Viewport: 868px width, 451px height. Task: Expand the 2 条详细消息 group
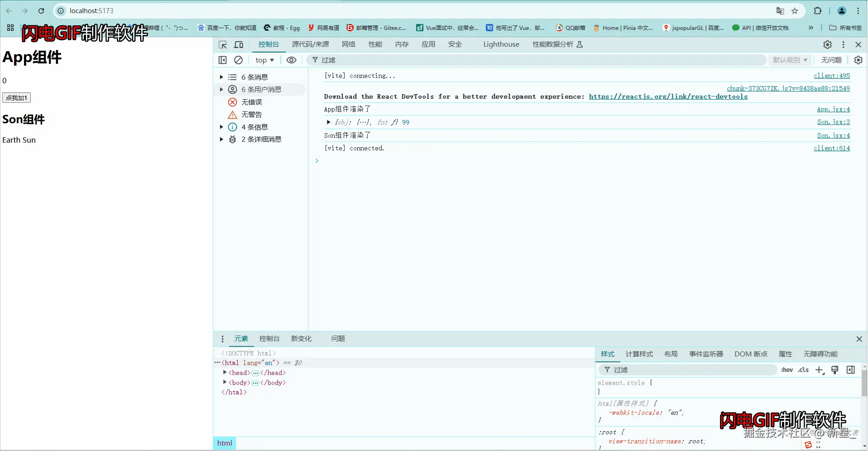(221, 139)
